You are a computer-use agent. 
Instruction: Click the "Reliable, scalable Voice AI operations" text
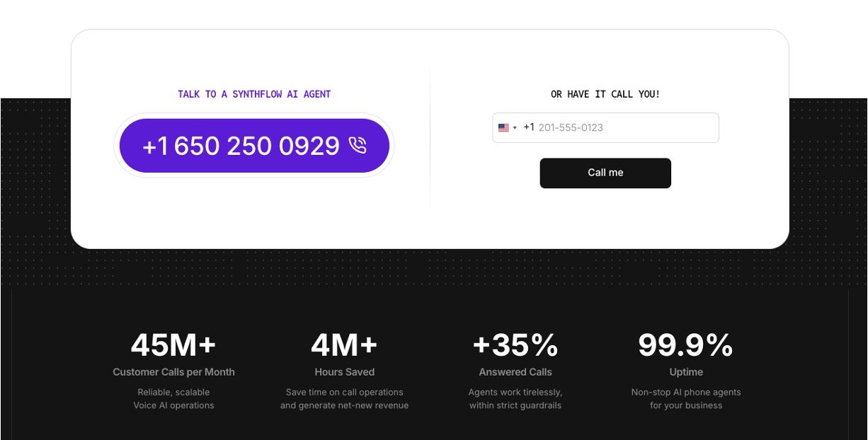point(173,399)
